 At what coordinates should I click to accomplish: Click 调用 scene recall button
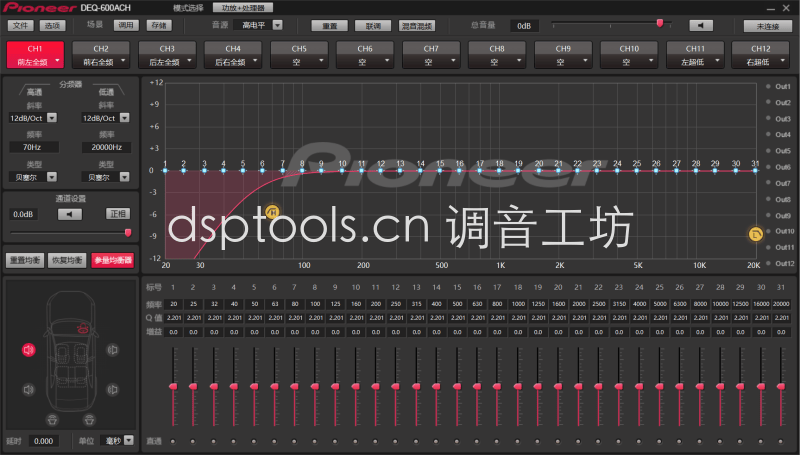coord(126,25)
